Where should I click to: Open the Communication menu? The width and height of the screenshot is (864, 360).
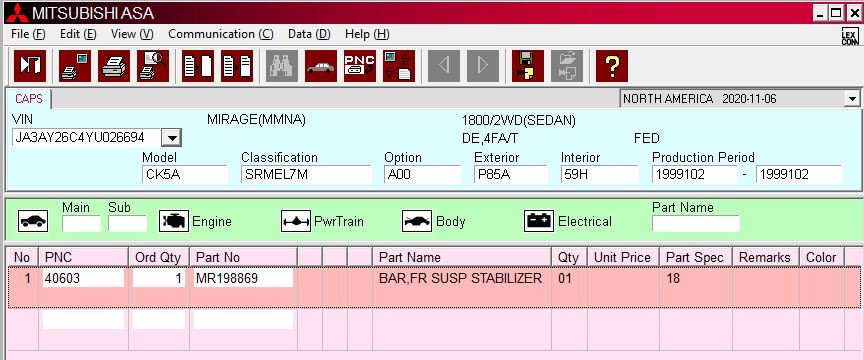(220, 34)
